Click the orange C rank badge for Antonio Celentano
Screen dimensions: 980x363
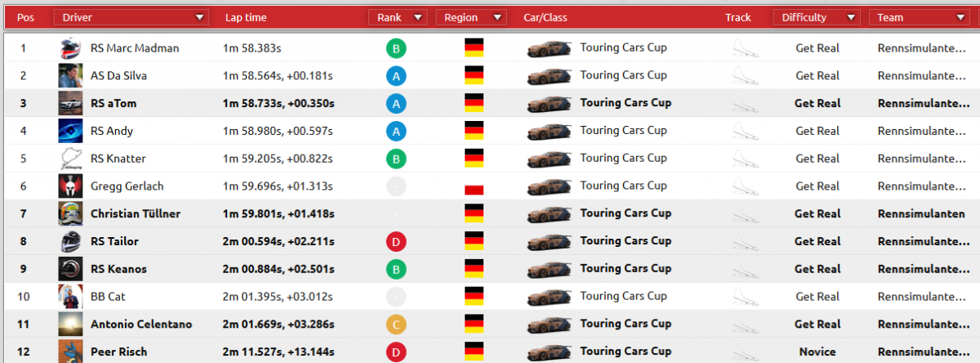click(396, 325)
